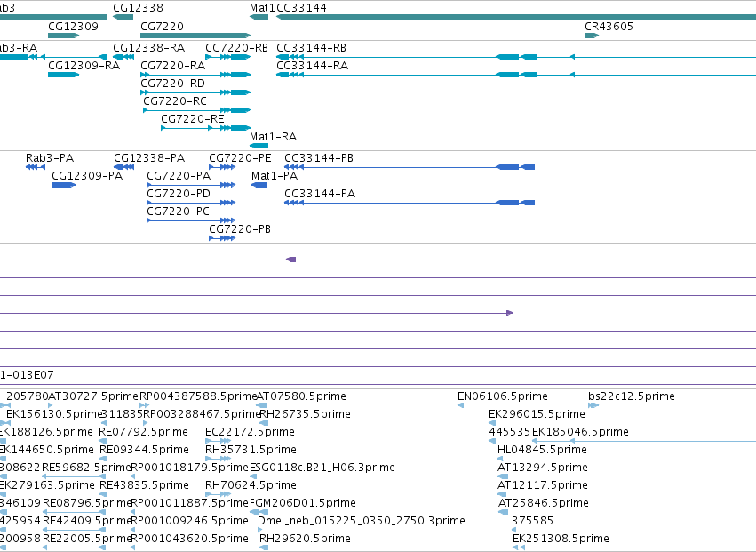Click transcript CG7220-RE
This screenshot has width=756, height=552.
pyautogui.click(x=193, y=119)
